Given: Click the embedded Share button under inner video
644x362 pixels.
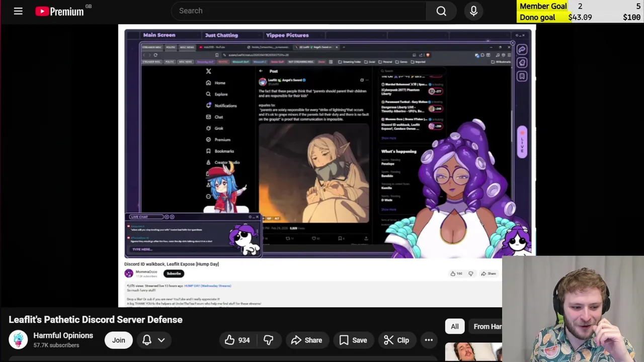Looking at the screenshot, I should [x=488, y=274].
